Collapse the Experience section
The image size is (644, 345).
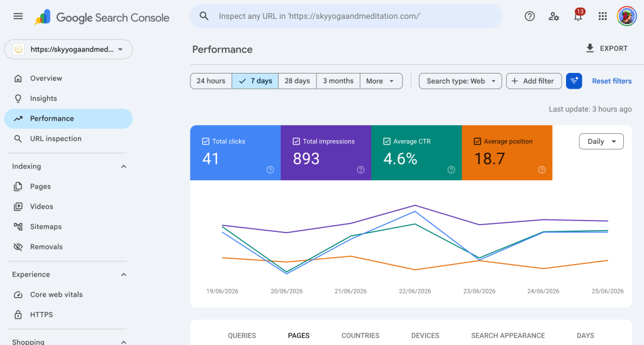124,275
